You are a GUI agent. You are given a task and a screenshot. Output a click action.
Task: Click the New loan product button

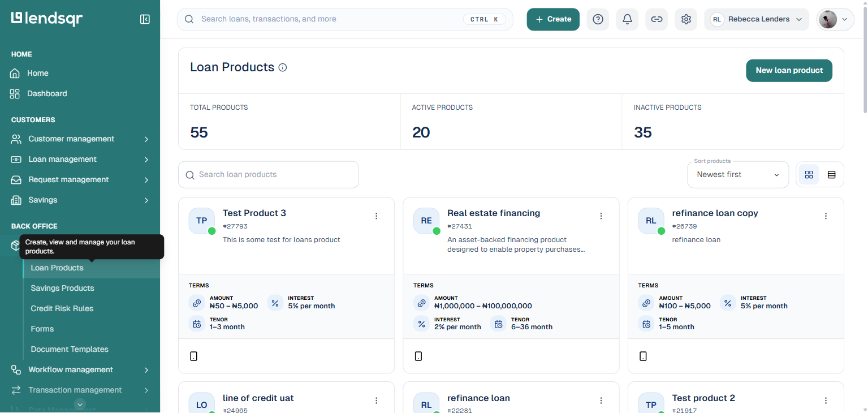coord(789,71)
